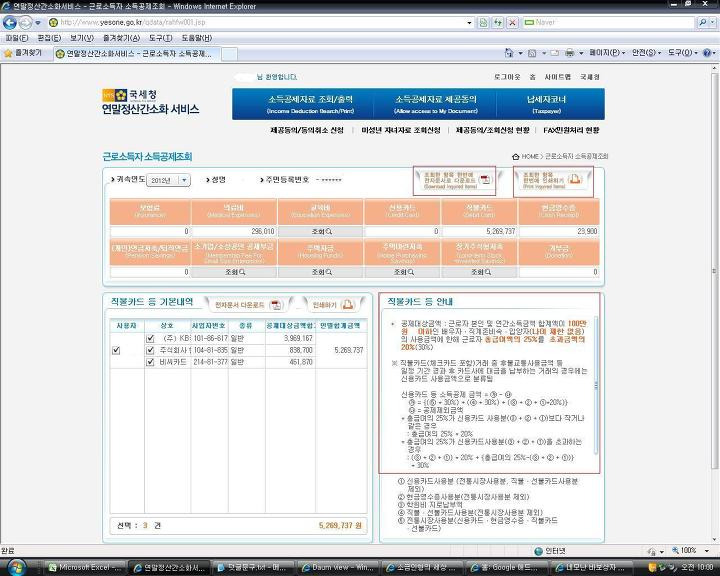Click the address bar URL field

(x=259, y=22)
